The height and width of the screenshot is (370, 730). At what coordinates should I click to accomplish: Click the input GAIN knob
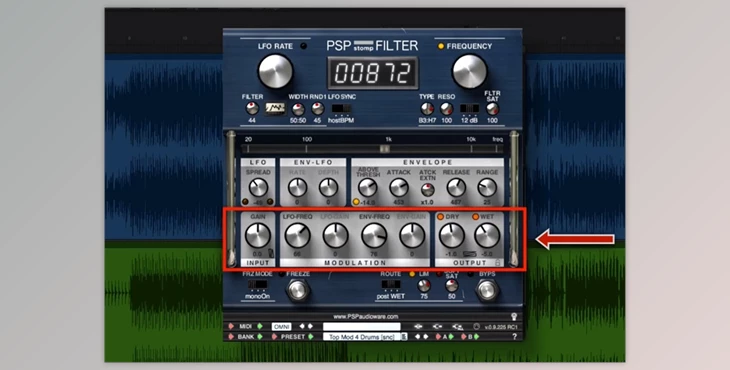pyautogui.click(x=258, y=235)
